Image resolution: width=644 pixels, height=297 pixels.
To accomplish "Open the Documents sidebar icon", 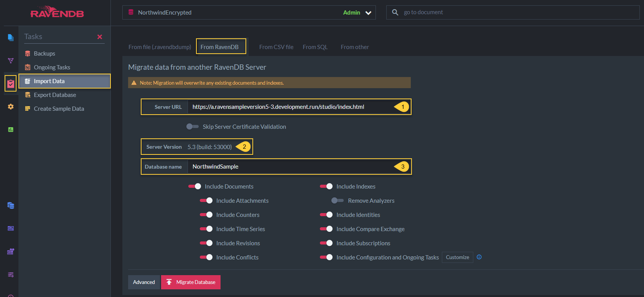I will click(x=11, y=38).
